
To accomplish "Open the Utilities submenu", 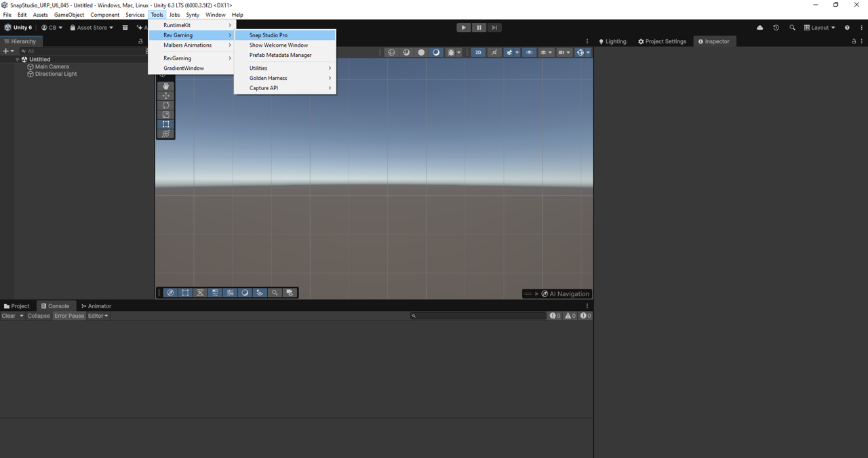I will (285, 68).
